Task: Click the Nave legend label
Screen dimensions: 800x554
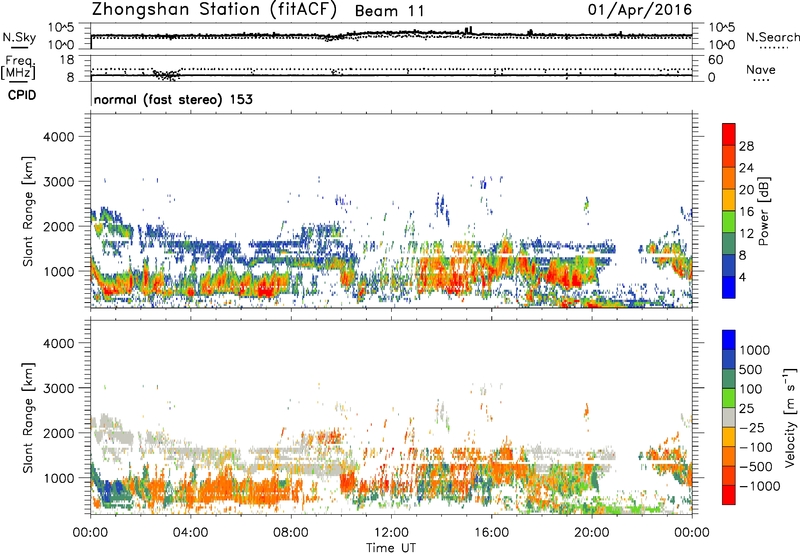Action: click(x=761, y=69)
